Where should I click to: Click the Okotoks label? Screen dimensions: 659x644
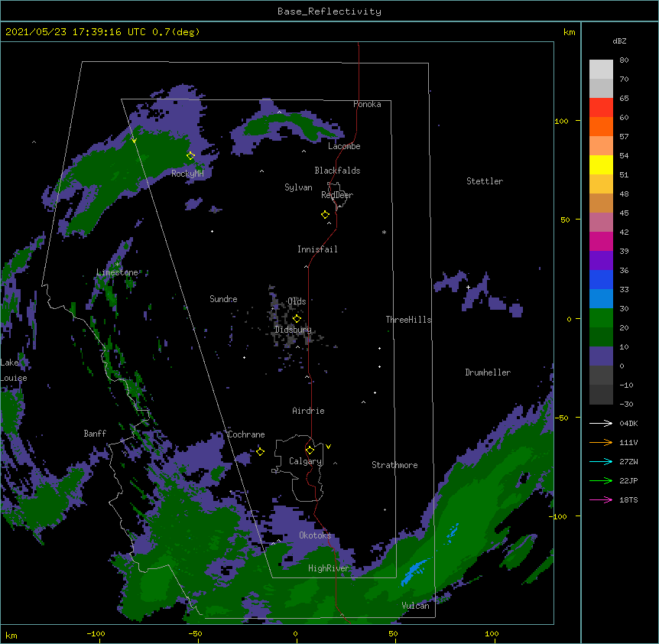(315, 535)
